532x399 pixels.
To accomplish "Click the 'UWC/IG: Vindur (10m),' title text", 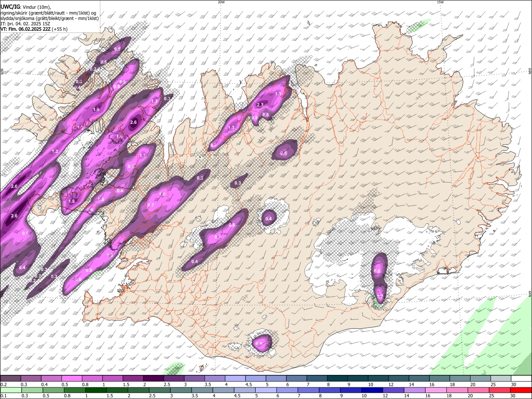I will [x=26, y=7].
